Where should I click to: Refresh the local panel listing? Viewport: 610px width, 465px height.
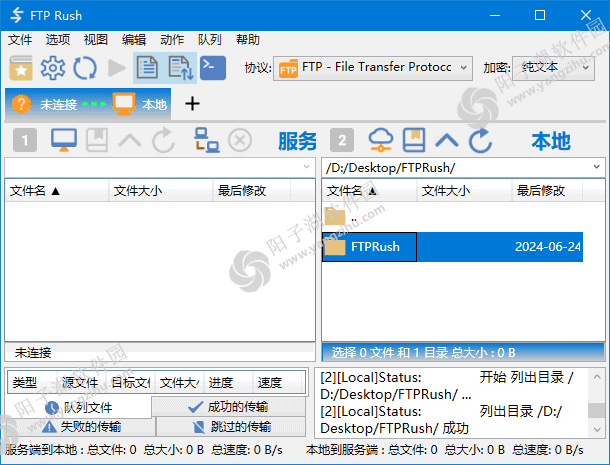481,140
